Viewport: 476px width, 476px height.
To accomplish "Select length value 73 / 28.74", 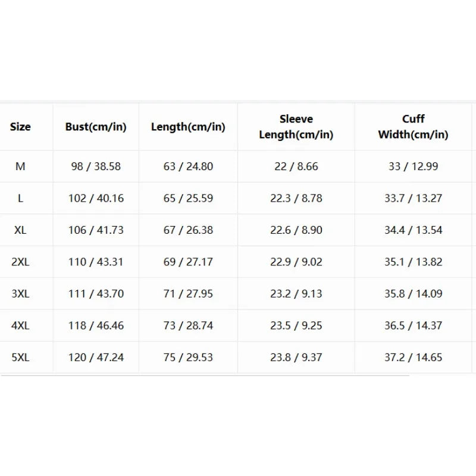I will 188,325.
